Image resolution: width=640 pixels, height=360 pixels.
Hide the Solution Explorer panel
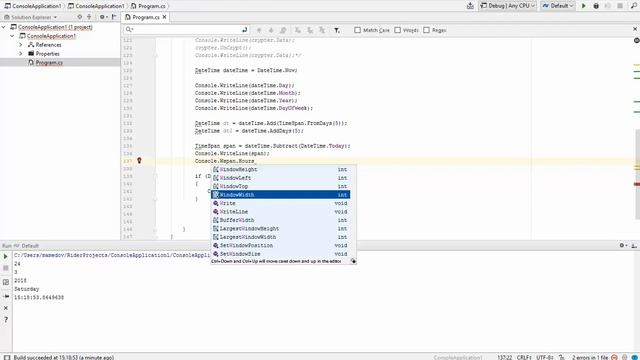[x=114, y=17]
